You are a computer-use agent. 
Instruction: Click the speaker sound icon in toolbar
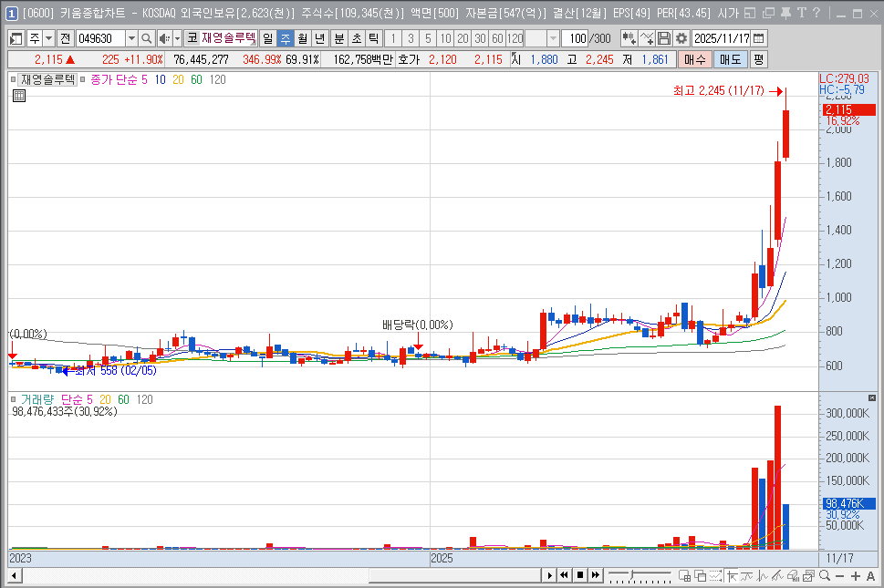coord(164,38)
